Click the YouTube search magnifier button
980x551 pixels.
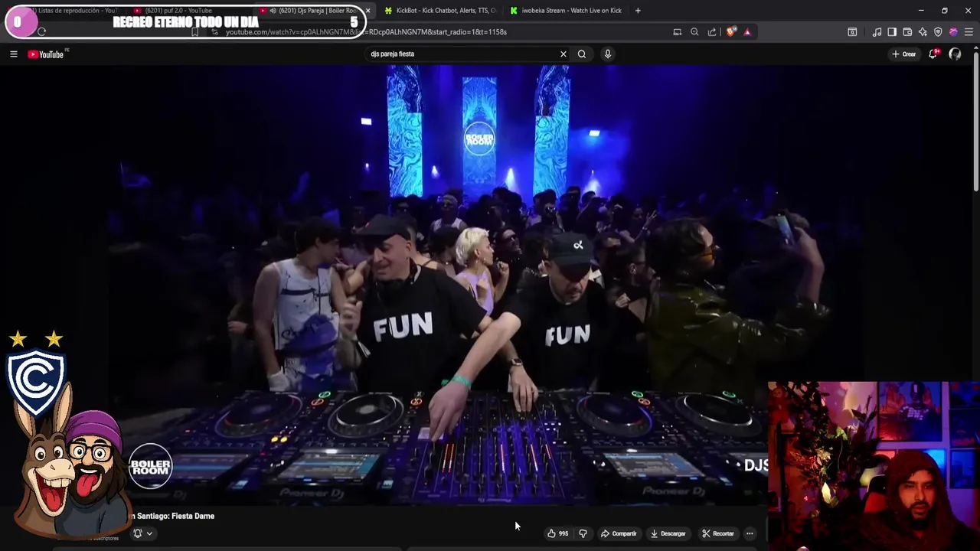pos(582,54)
